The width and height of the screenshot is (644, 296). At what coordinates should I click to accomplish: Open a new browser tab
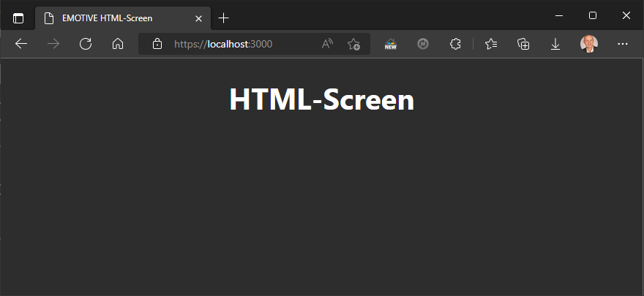click(224, 18)
